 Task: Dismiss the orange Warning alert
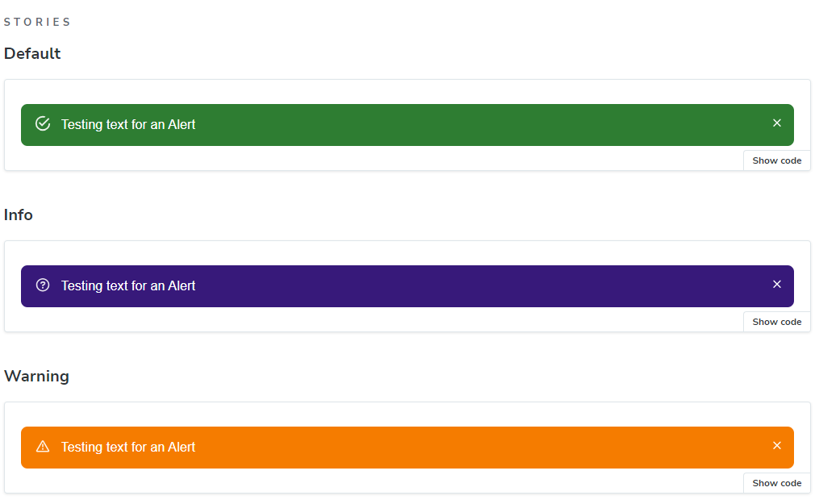[x=777, y=446]
